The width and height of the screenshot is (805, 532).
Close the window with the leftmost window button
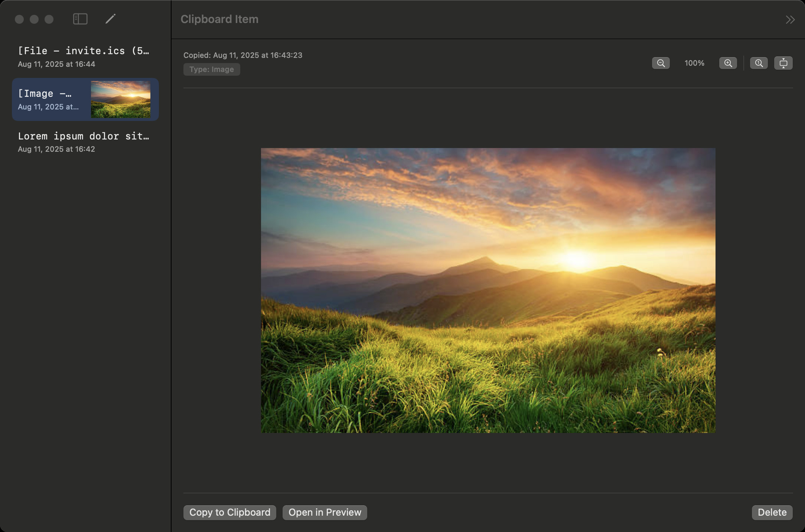(19, 19)
